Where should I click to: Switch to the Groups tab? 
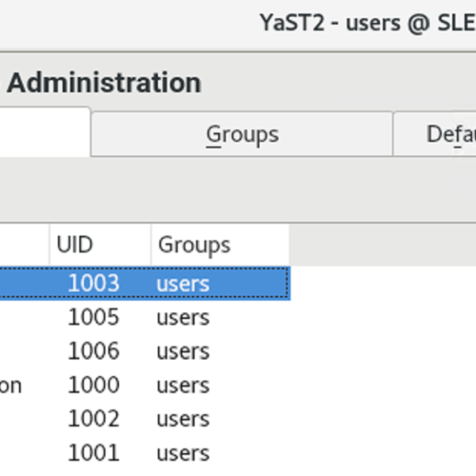(242, 134)
